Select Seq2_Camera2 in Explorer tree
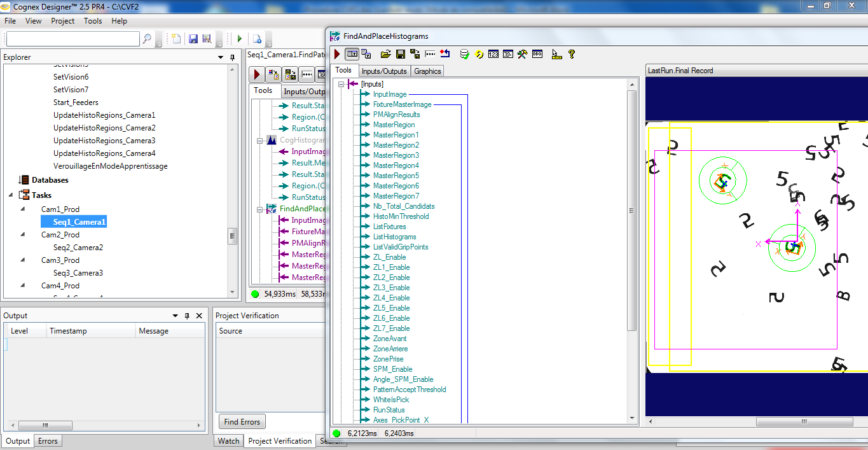The height and width of the screenshot is (450, 868). click(x=78, y=248)
